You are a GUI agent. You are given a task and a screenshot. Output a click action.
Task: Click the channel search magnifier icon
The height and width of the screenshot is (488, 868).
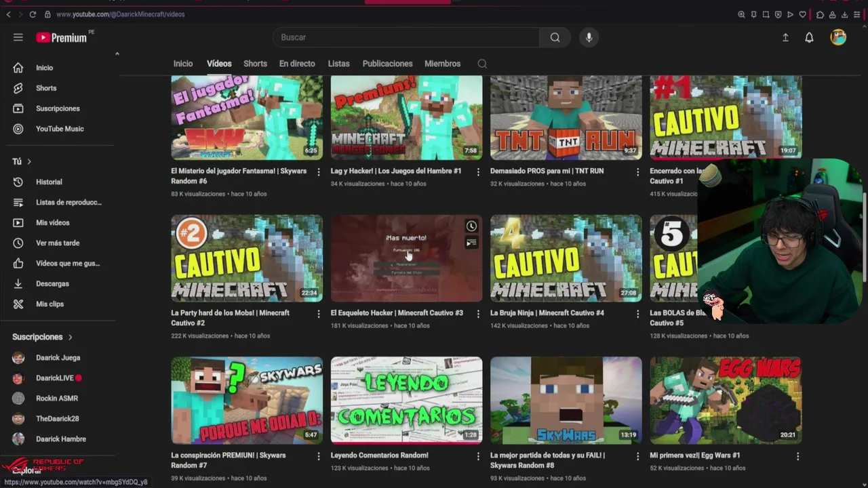[x=482, y=64]
